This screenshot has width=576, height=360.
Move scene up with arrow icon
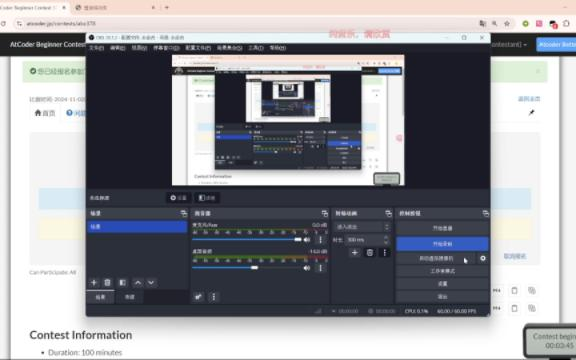coord(138,282)
